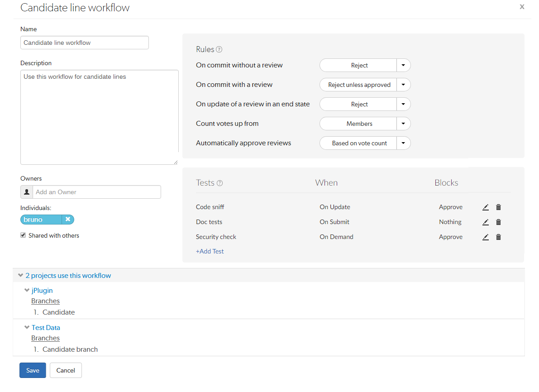Delete the Code sniff test
This screenshot has width=539, height=392.
click(498, 207)
